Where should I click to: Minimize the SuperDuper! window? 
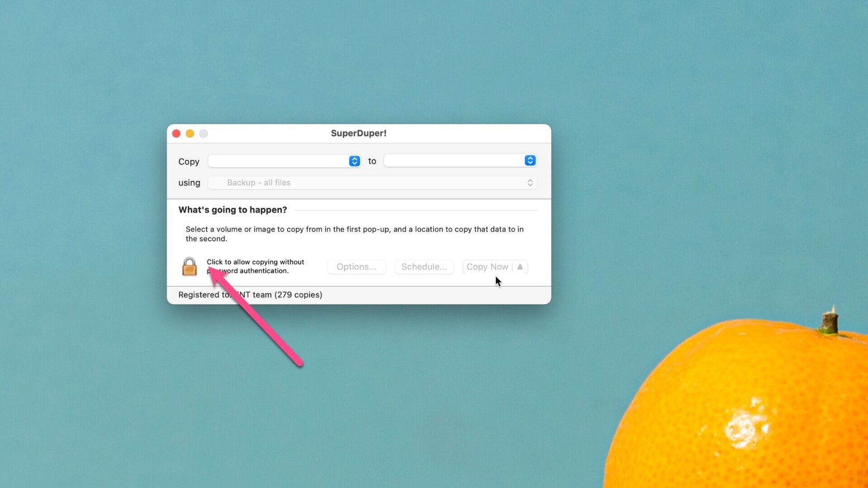(x=190, y=133)
